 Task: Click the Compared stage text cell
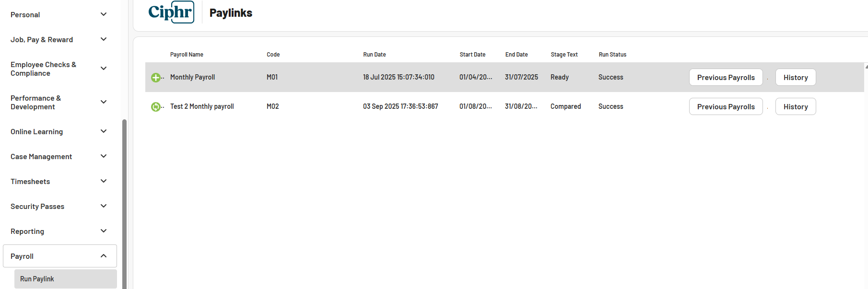pos(565,106)
